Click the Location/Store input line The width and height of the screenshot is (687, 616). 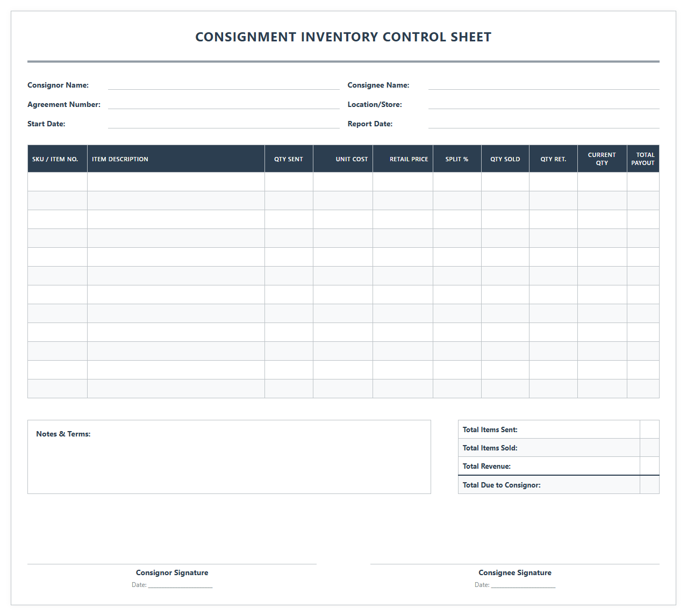tap(544, 104)
